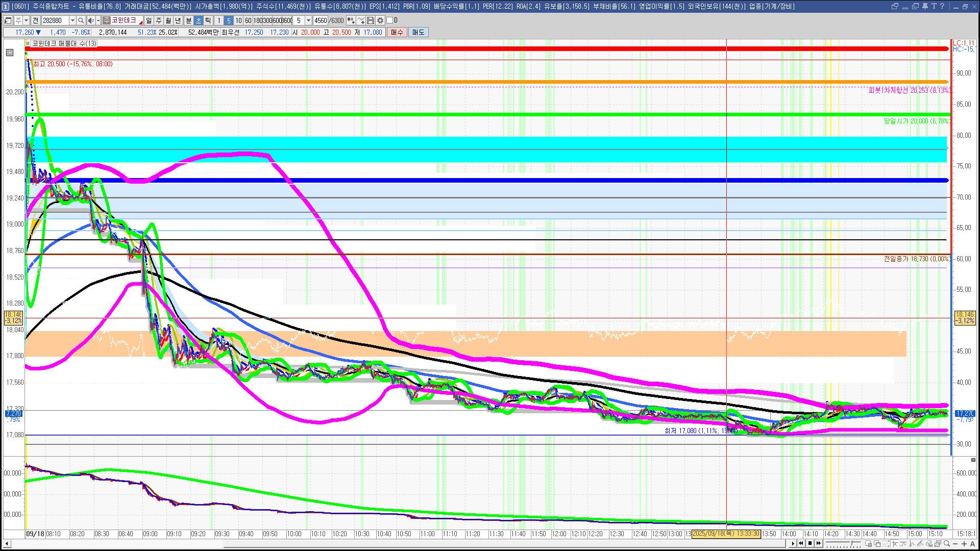Open the stock code 282880 dropdown
The width and height of the screenshot is (980, 551).
(x=72, y=20)
